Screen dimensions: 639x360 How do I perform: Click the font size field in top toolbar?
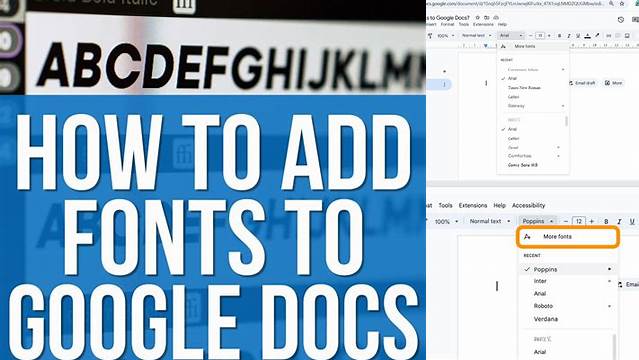540,36
